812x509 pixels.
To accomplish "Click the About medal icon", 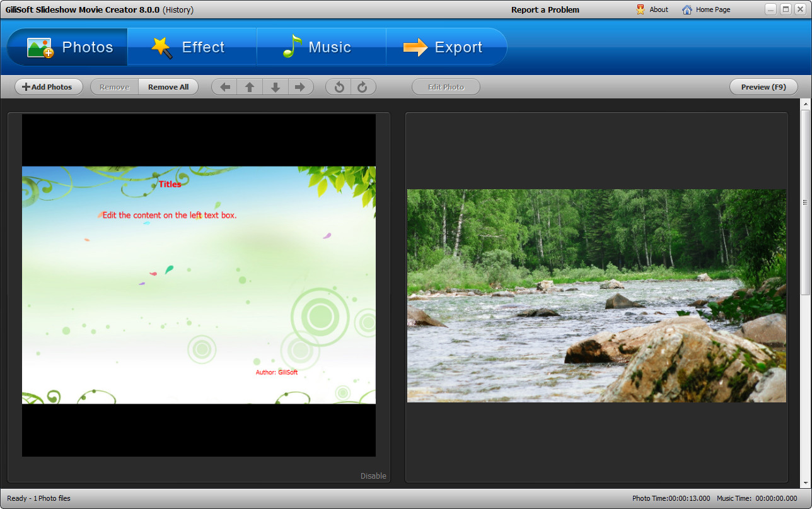I will pos(641,9).
